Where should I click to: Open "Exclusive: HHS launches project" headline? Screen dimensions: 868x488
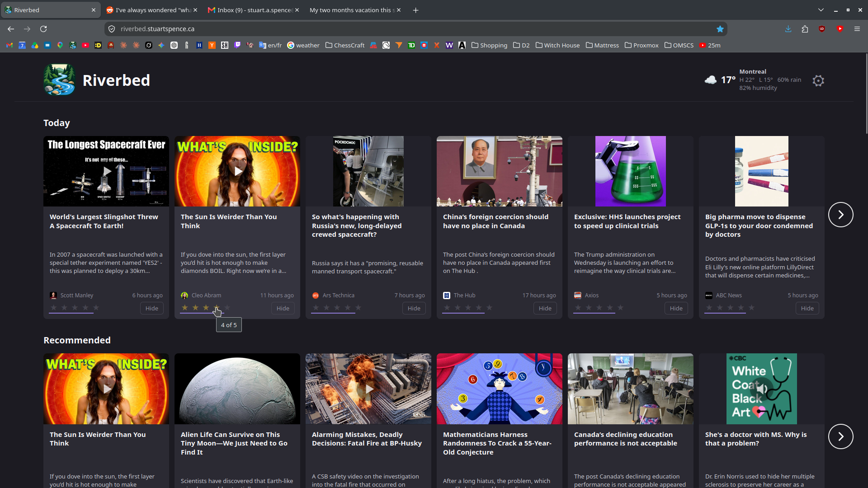pos(627,221)
